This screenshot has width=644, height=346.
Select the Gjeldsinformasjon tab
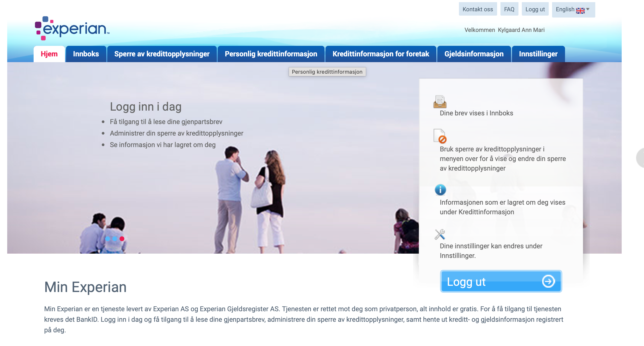click(x=474, y=54)
